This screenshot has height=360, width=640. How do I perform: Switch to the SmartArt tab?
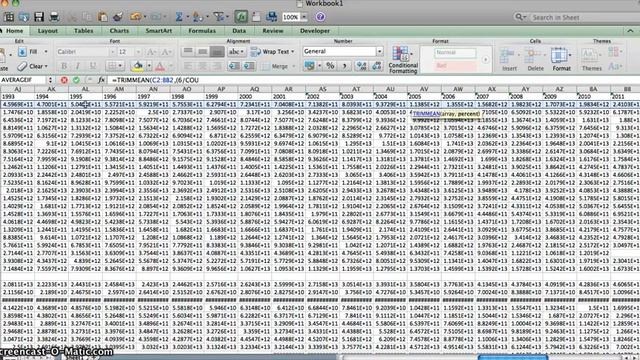pos(158,31)
